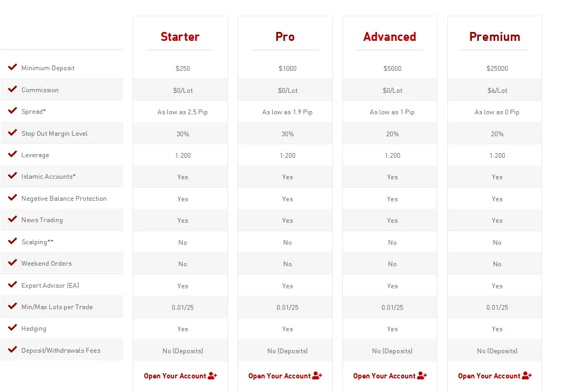Click the add-user icon in Starter column
Screen dimensions: 562x392
coord(212,376)
